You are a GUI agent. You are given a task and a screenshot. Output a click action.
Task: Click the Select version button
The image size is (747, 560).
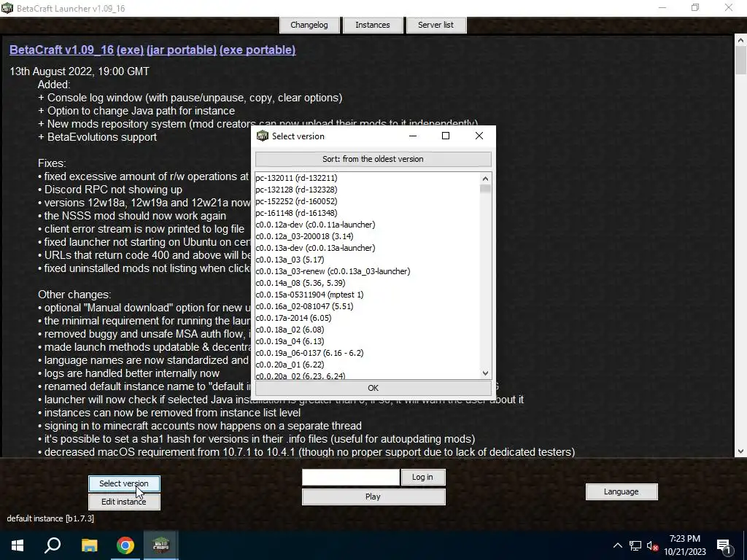(124, 483)
